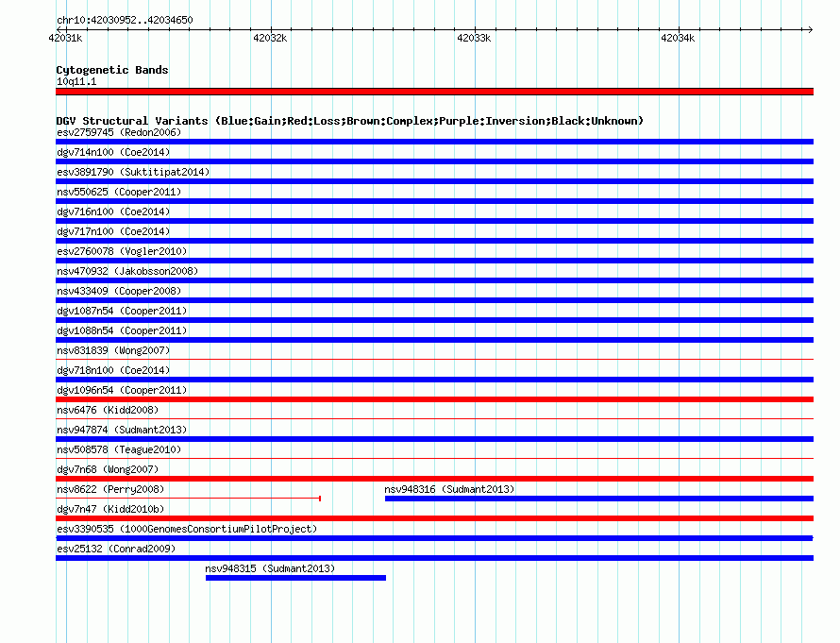Click the dgv717n100 (Coe2014) label
Screen dimensions: 840x643
(x=113, y=231)
